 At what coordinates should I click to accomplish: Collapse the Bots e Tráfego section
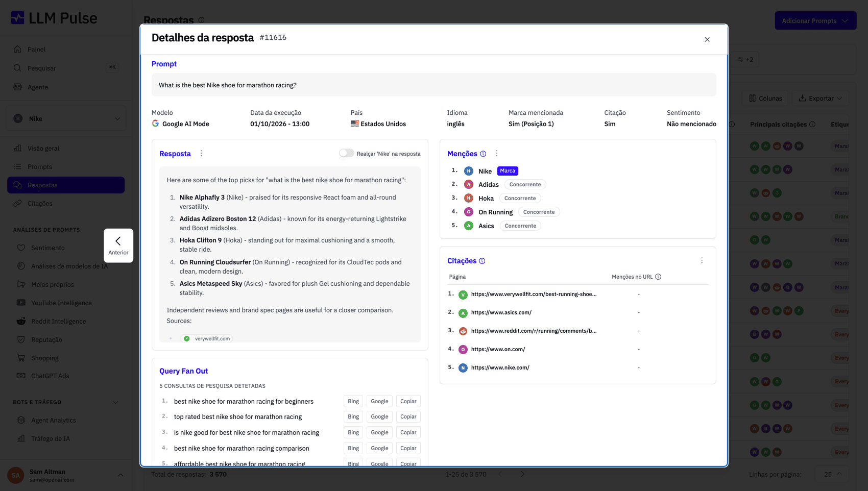click(x=115, y=402)
